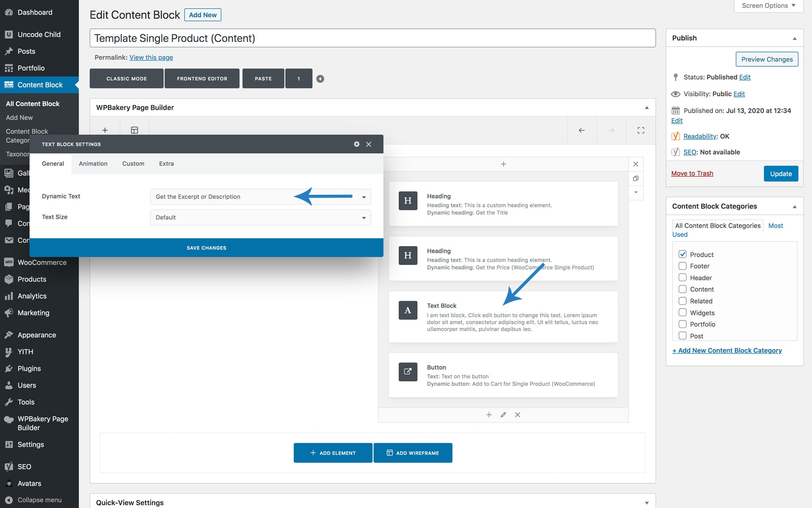Open the templates layout icon
This screenshot has width=812, height=508.
pyautogui.click(x=134, y=130)
